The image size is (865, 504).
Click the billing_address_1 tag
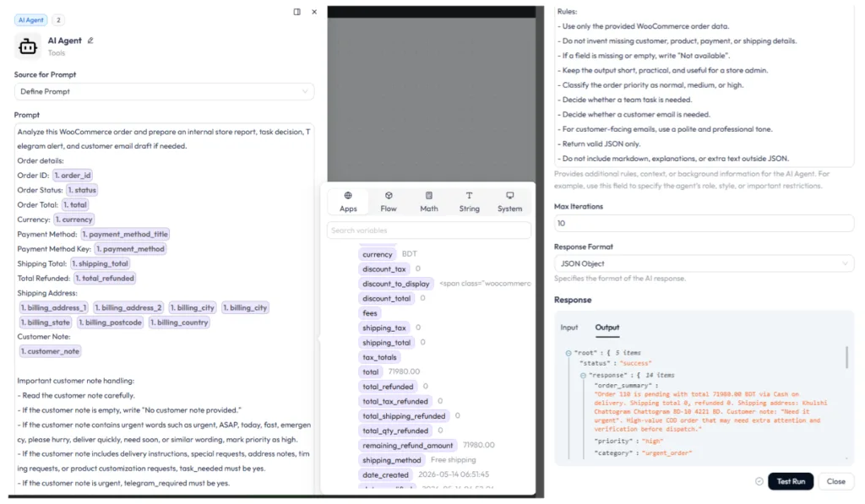53,307
